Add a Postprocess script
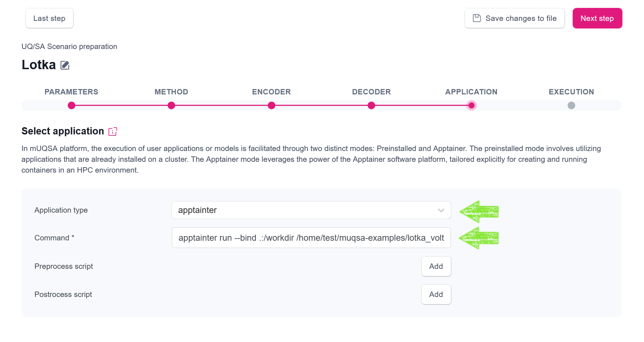644x342 pixels. 436,294
